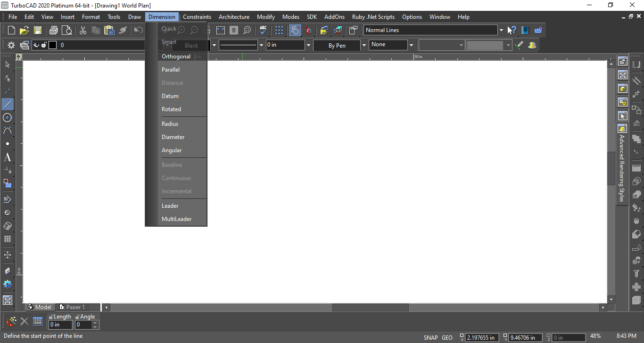Choose Rotated dimension entry
This screenshot has width=644, height=343.
pyautogui.click(x=171, y=109)
